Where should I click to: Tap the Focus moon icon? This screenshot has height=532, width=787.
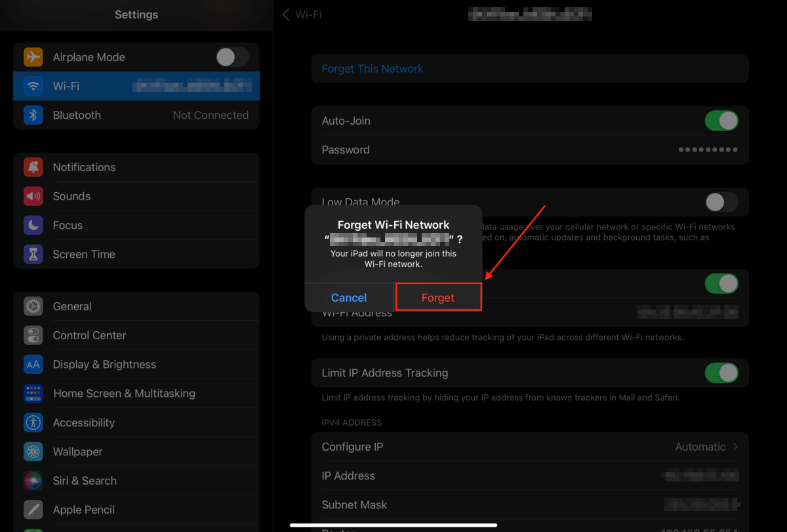[x=33, y=225]
